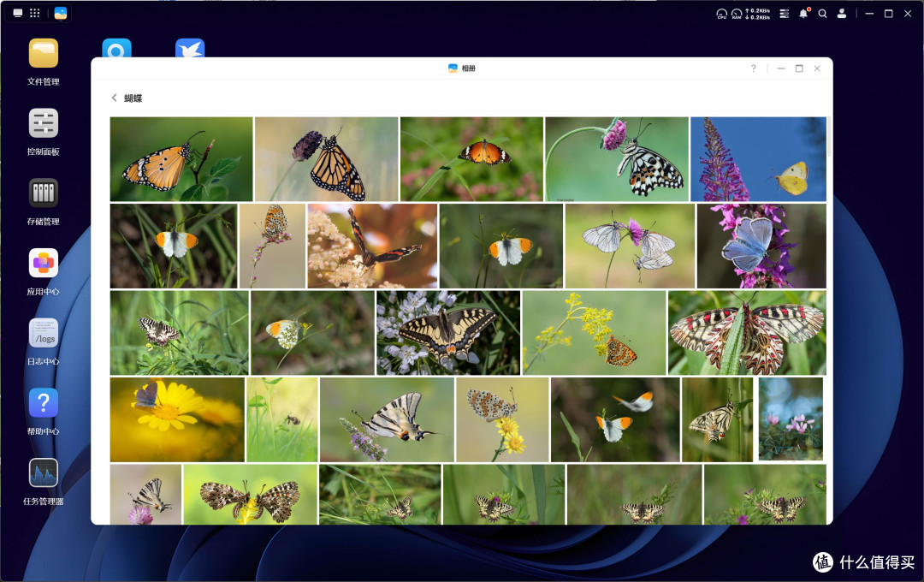The height and width of the screenshot is (582, 924).
Task: Open the yellow butterfly on blue sky photo
Action: (758, 159)
